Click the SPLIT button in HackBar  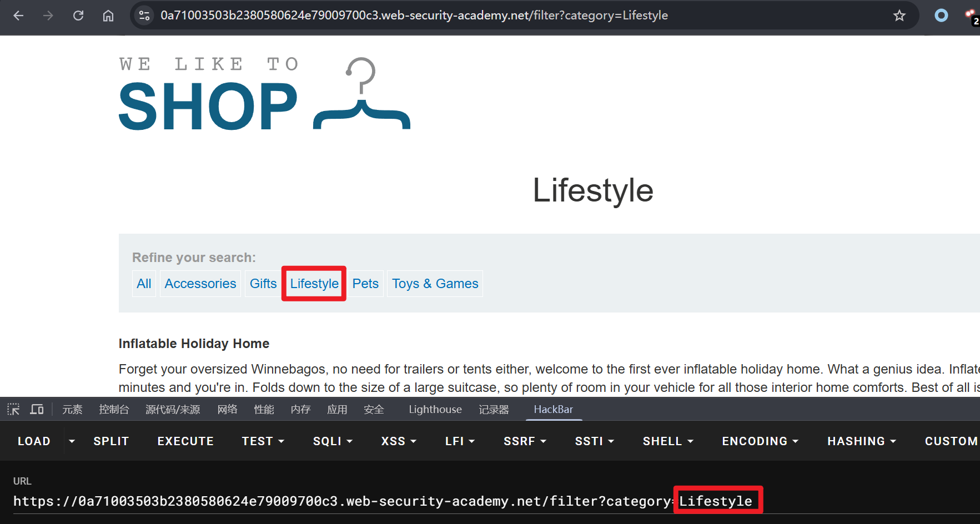(x=111, y=441)
